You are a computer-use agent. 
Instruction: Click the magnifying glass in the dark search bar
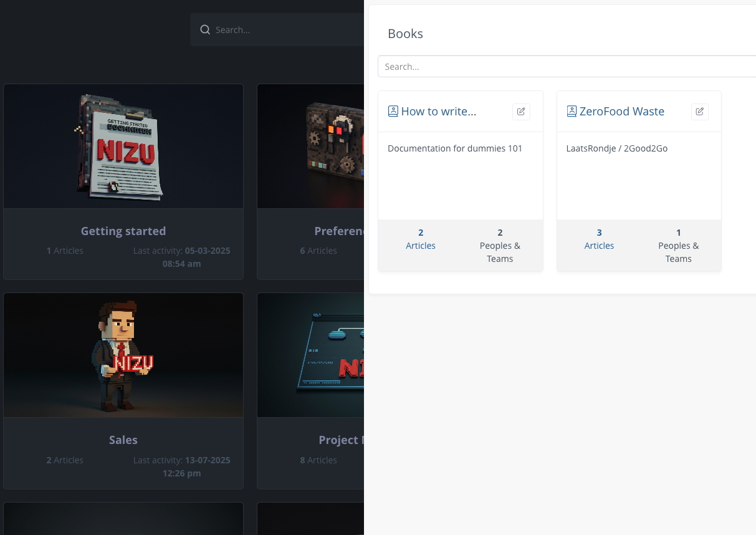pos(205,29)
